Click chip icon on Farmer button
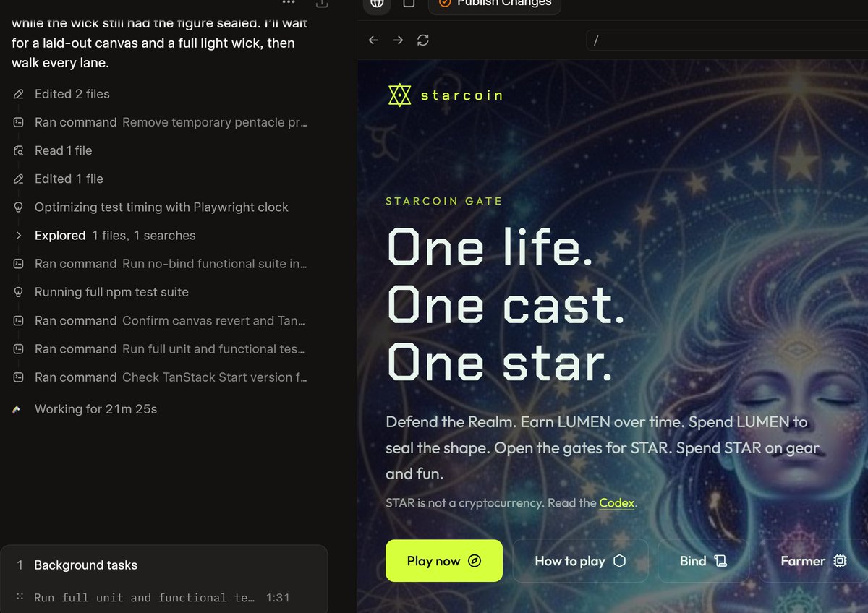Screen dimensions: 868x613 coord(840,561)
